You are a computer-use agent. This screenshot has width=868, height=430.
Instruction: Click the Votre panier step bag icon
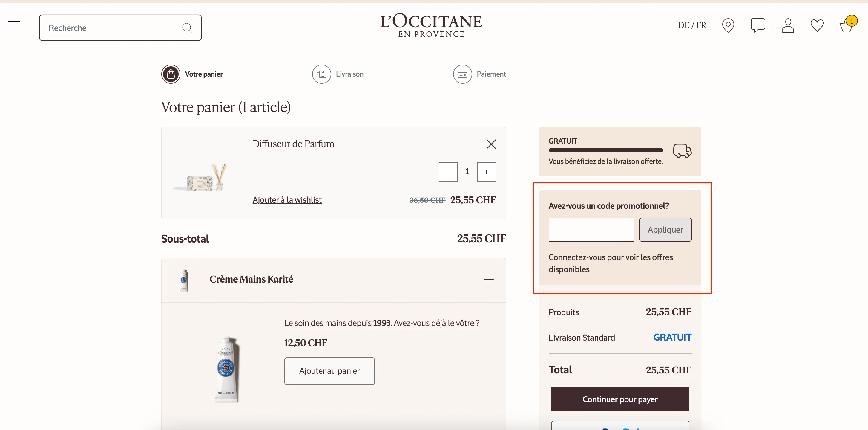click(171, 74)
